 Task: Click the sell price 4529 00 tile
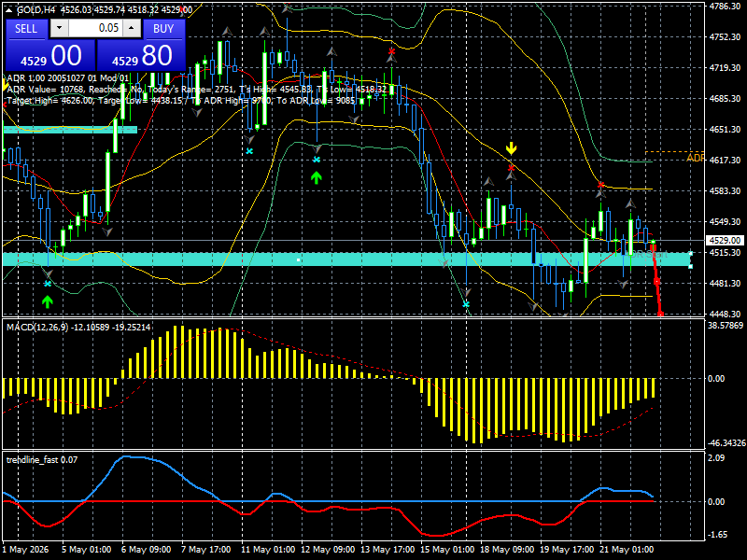click(50, 55)
